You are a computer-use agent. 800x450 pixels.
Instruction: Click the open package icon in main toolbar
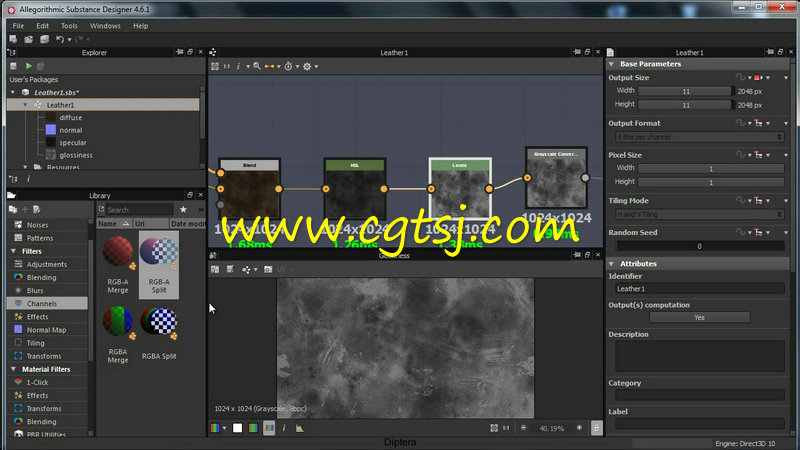pos(29,39)
